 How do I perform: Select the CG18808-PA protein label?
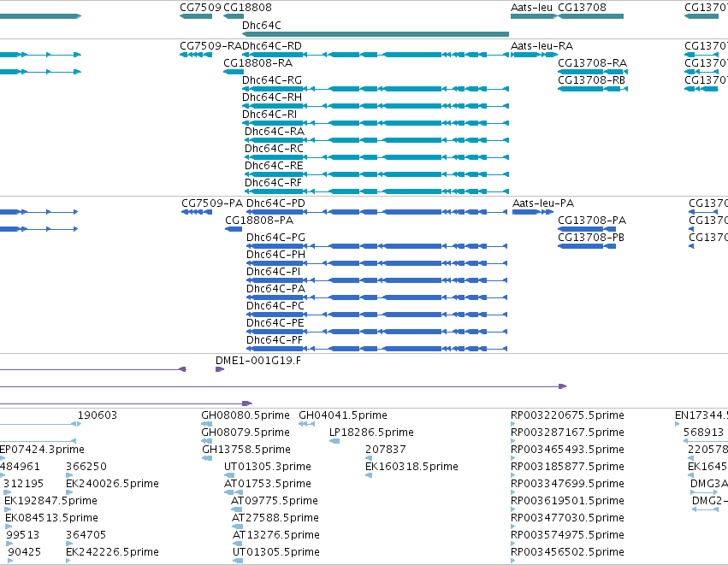[259, 221]
